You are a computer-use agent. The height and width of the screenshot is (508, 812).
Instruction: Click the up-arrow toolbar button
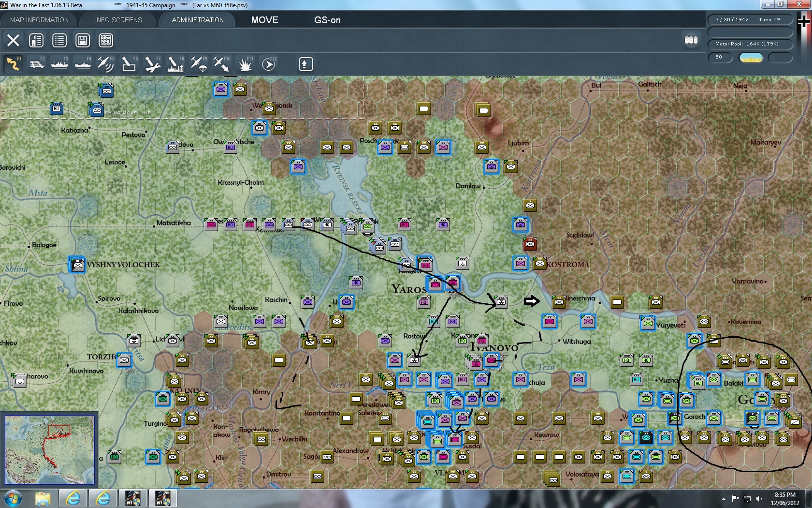305,64
